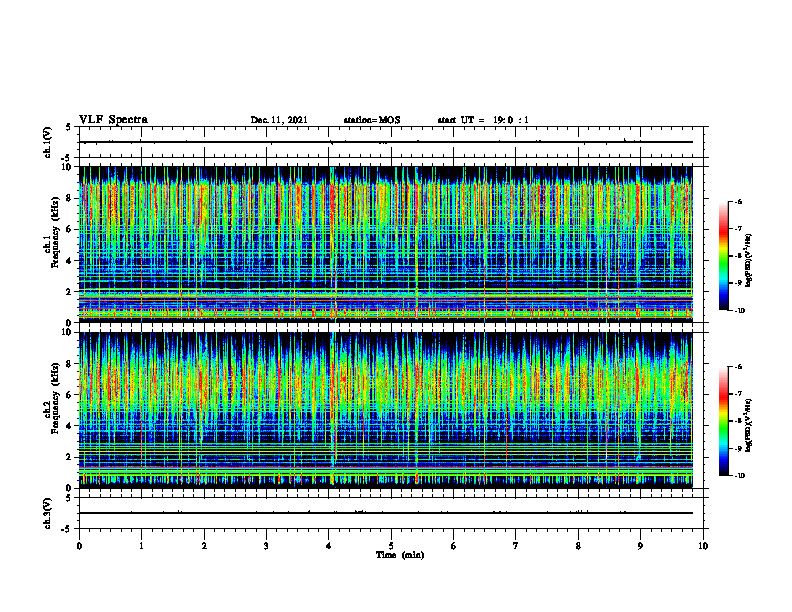The width and height of the screenshot is (792, 612).
Task: Click time axis tick label "4"
Action: tap(329, 546)
